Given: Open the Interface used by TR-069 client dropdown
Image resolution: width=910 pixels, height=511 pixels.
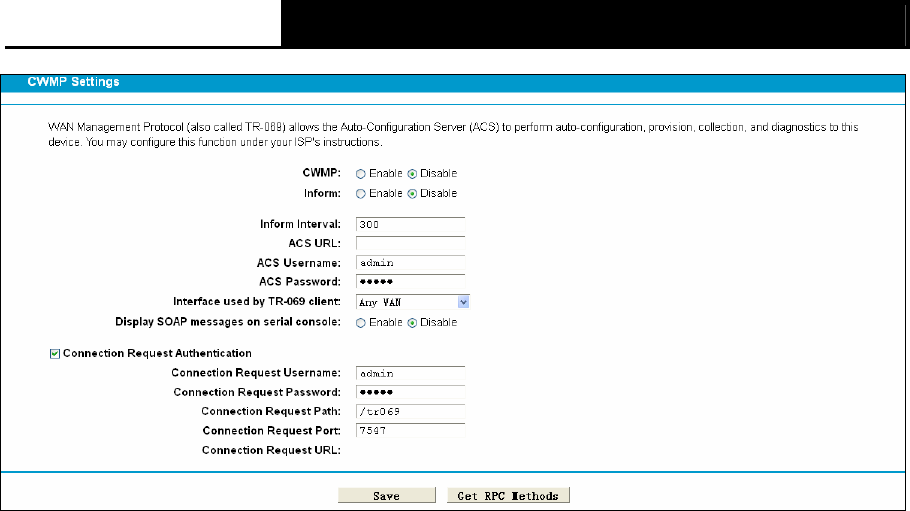Looking at the screenshot, I should click(412, 302).
